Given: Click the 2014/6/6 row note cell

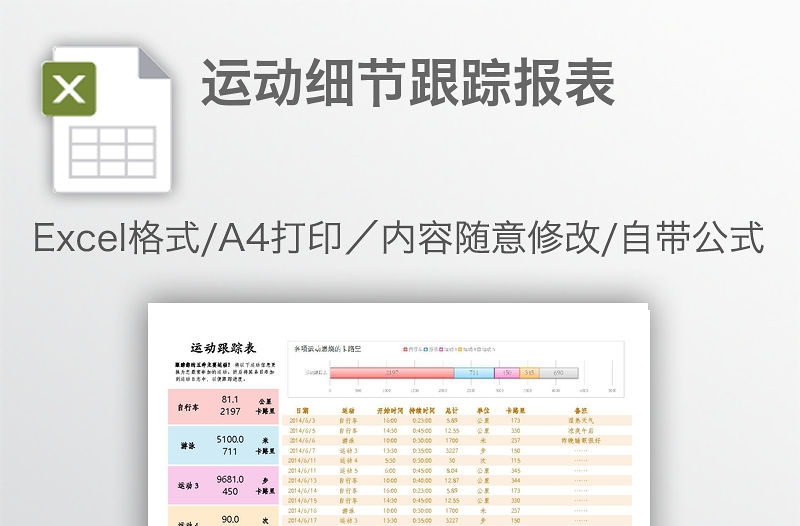Looking at the screenshot, I should coord(581,440).
